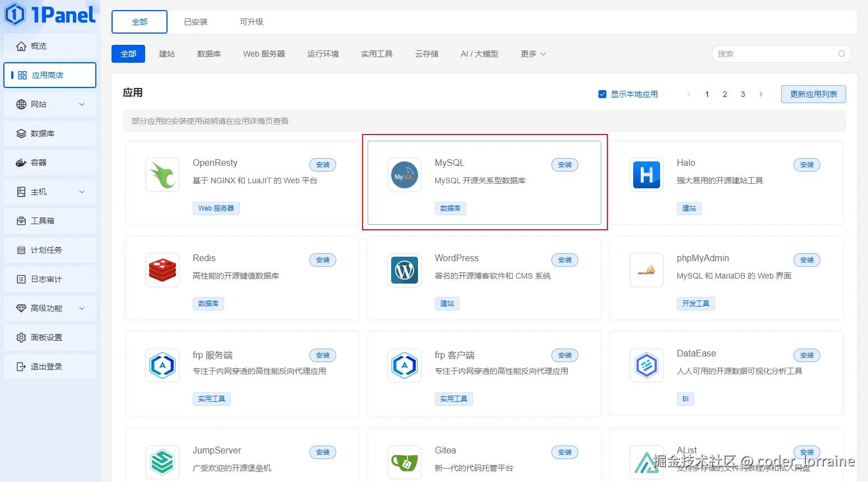Expand the 主机 sidebar chevron
Image resolution: width=868 pixels, height=482 pixels.
82,192
